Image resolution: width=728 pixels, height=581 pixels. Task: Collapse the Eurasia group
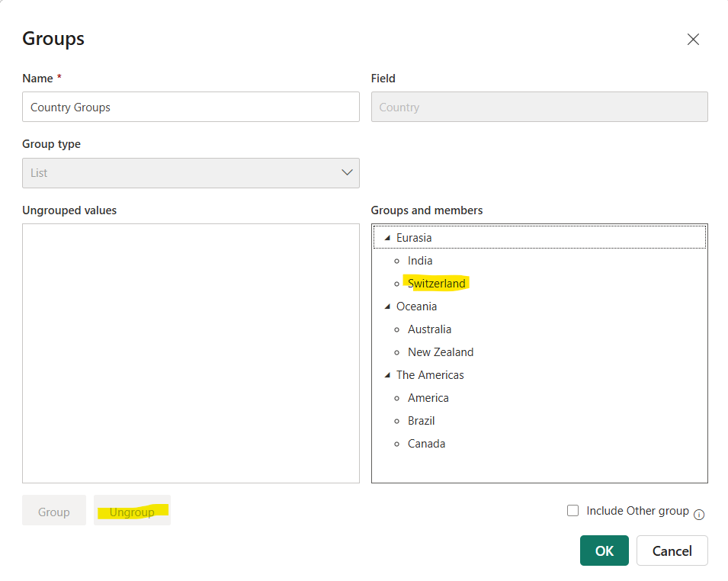tap(386, 237)
